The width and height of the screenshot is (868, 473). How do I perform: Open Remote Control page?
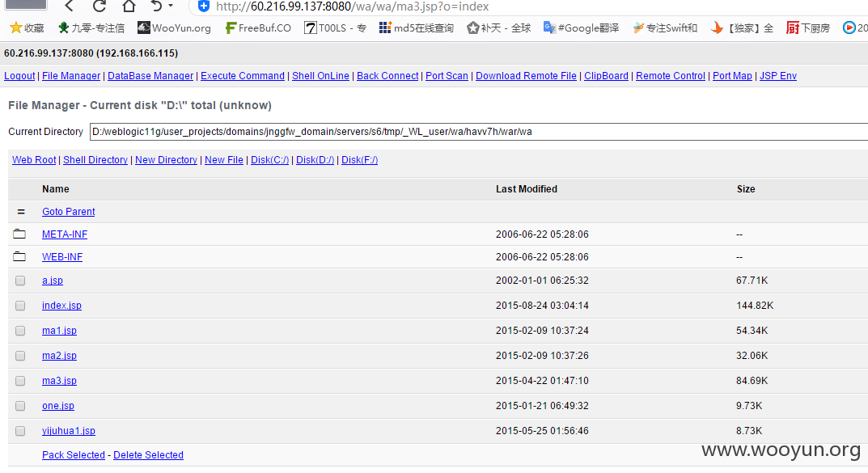671,76
